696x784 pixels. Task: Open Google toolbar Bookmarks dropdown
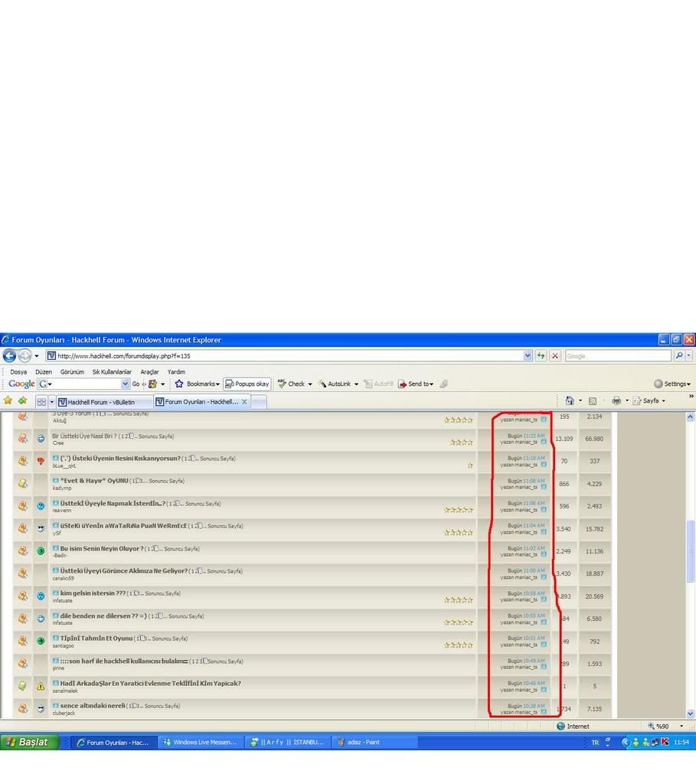point(198,384)
